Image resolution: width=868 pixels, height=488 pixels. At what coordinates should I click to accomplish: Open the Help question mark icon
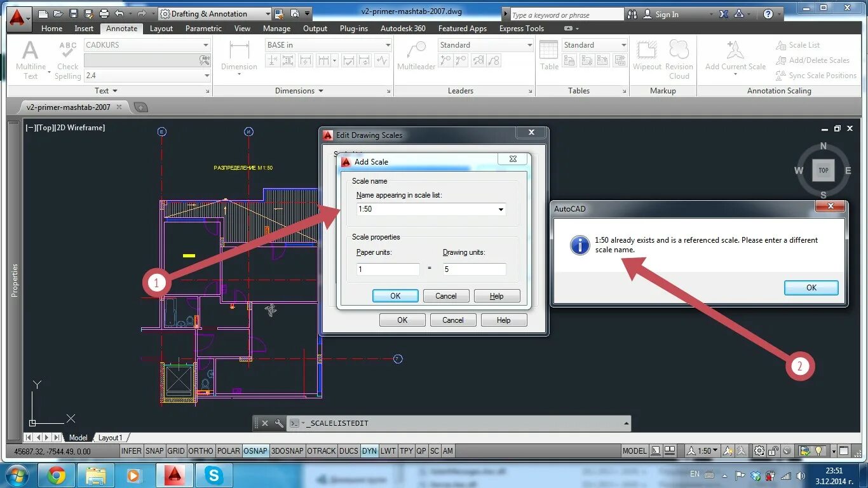pos(768,14)
